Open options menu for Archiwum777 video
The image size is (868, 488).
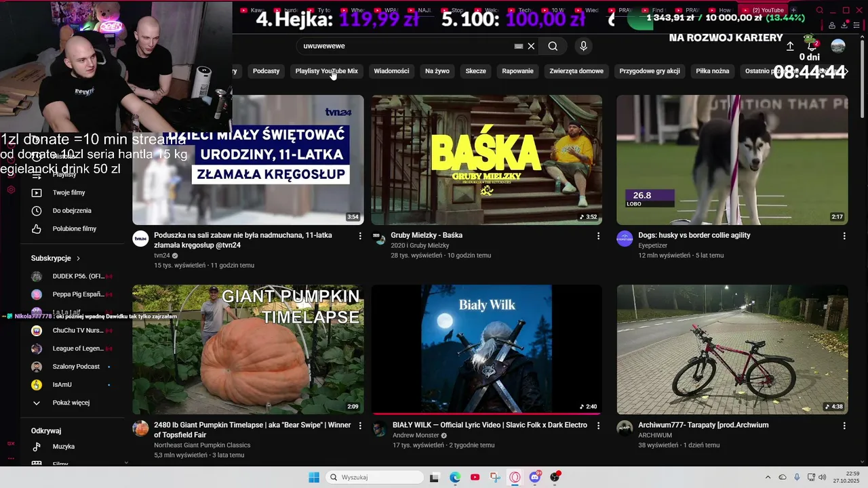pyautogui.click(x=844, y=426)
